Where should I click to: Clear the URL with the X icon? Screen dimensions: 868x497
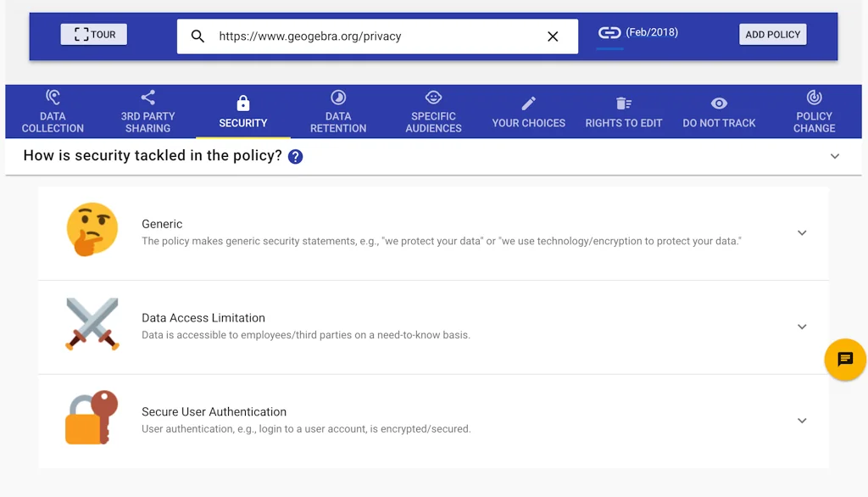click(x=553, y=36)
